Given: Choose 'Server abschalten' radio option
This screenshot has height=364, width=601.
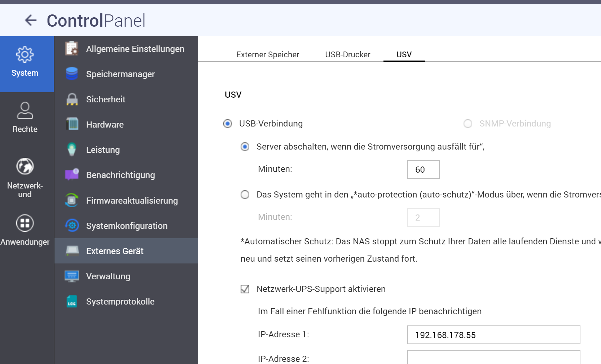Looking at the screenshot, I should pyautogui.click(x=245, y=147).
